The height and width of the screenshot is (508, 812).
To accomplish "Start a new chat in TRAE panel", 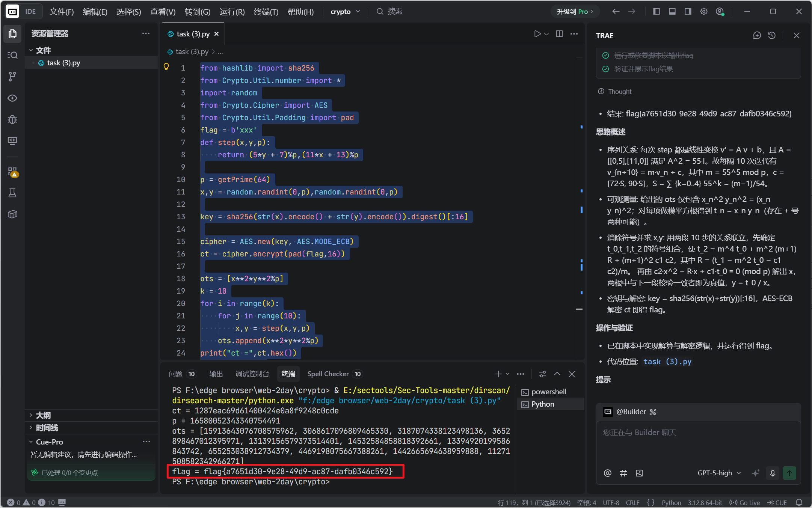I will tap(757, 35).
